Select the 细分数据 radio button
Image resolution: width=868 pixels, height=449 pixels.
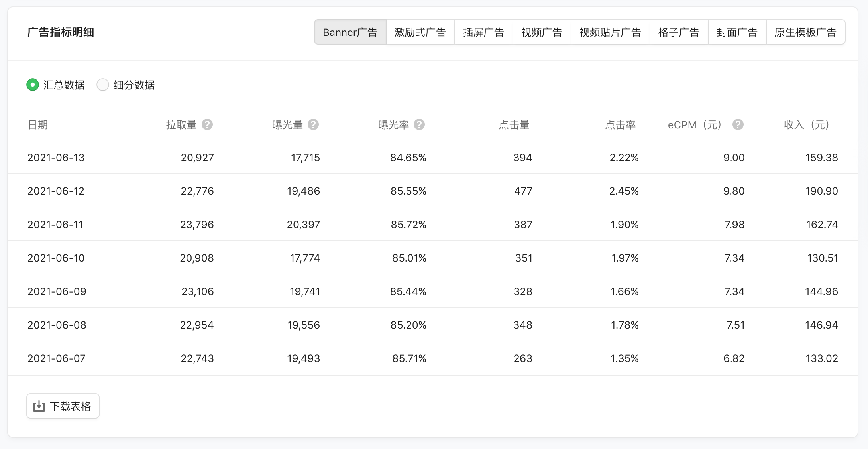tap(103, 85)
